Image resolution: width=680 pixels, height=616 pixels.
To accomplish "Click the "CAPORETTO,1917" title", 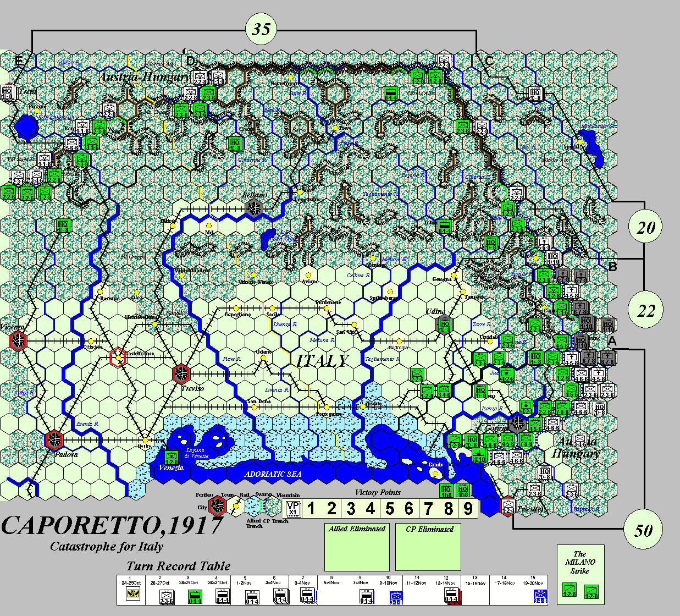I will coord(112,525).
